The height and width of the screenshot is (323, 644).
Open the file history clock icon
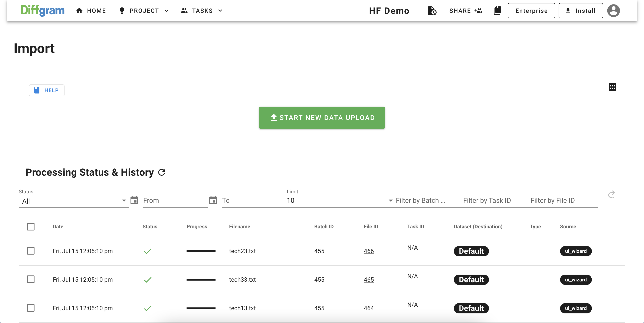pos(432,11)
